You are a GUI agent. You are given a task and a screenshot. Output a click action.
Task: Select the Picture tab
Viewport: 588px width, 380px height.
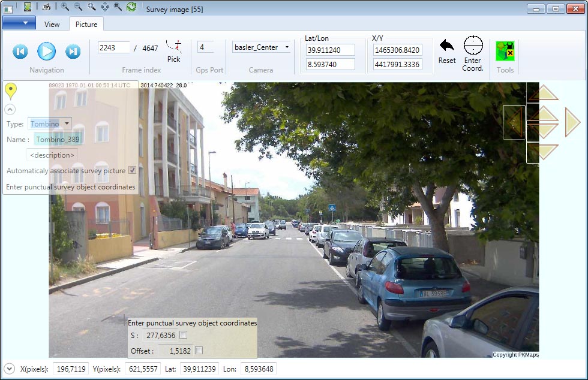point(86,25)
